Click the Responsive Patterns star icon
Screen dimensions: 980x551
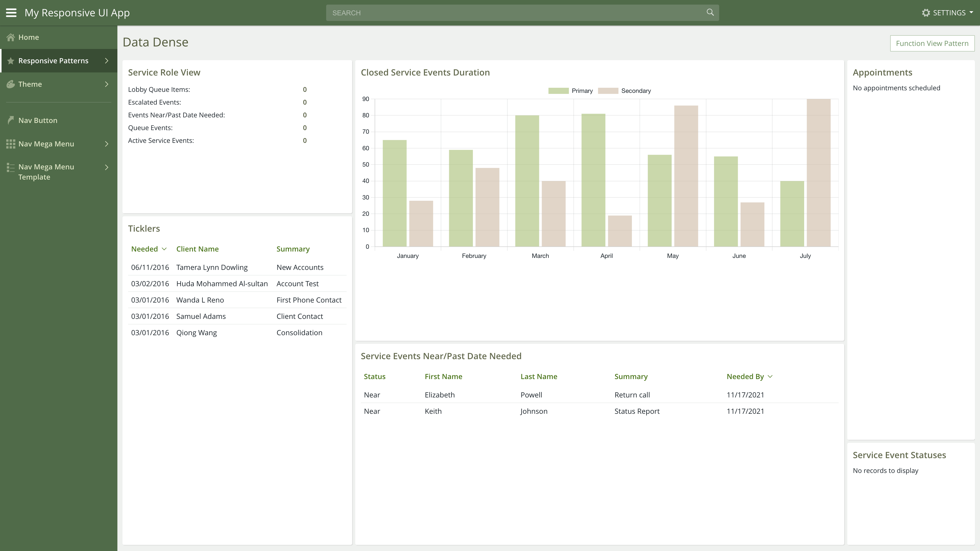pyautogui.click(x=11, y=61)
